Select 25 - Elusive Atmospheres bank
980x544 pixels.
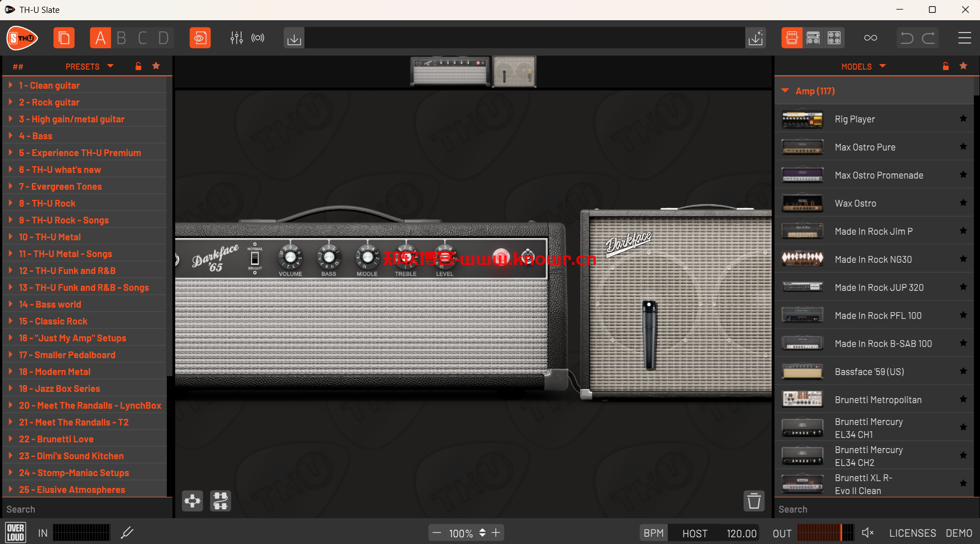click(x=85, y=490)
